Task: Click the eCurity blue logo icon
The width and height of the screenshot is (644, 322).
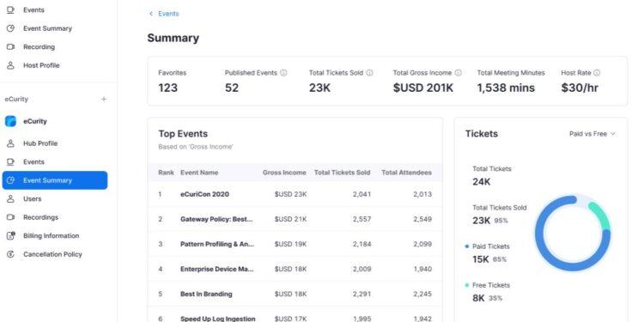Action: [10, 121]
